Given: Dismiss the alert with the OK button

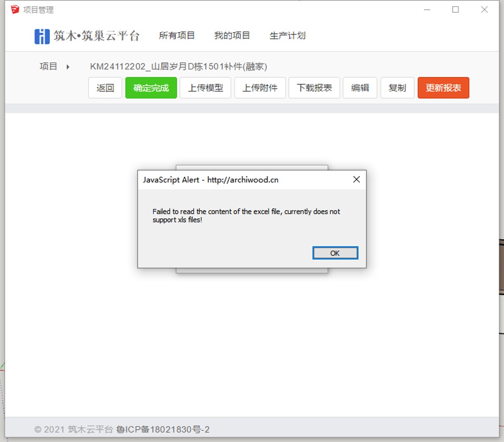Looking at the screenshot, I should point(335,253).
